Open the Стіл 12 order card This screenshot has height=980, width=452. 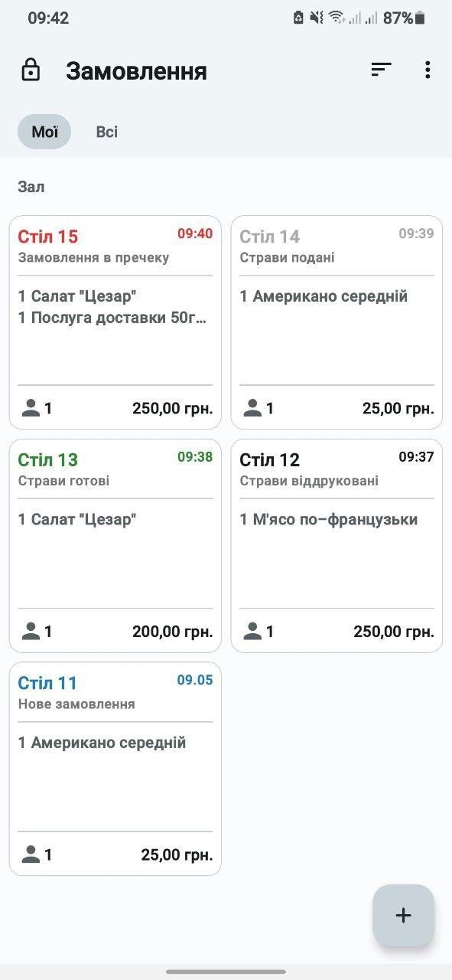click(x=337, y=545)
